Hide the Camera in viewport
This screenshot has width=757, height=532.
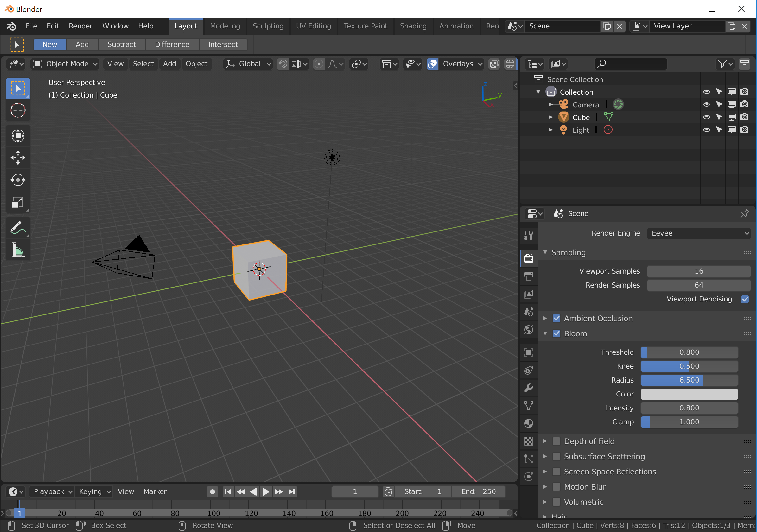point(706,104)
